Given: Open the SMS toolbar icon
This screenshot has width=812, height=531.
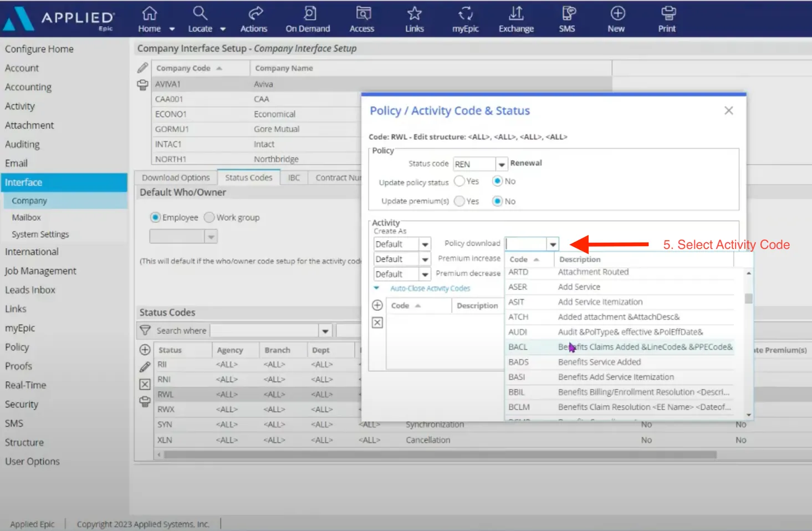Looking at the screenshot, I should [567, 19].
